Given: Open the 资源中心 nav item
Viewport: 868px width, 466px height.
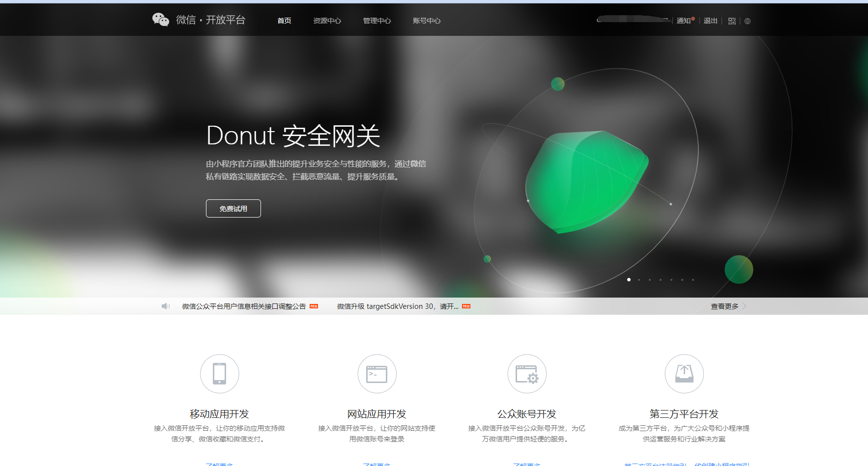Looking at the screenshot, I should tap(327, 21).
